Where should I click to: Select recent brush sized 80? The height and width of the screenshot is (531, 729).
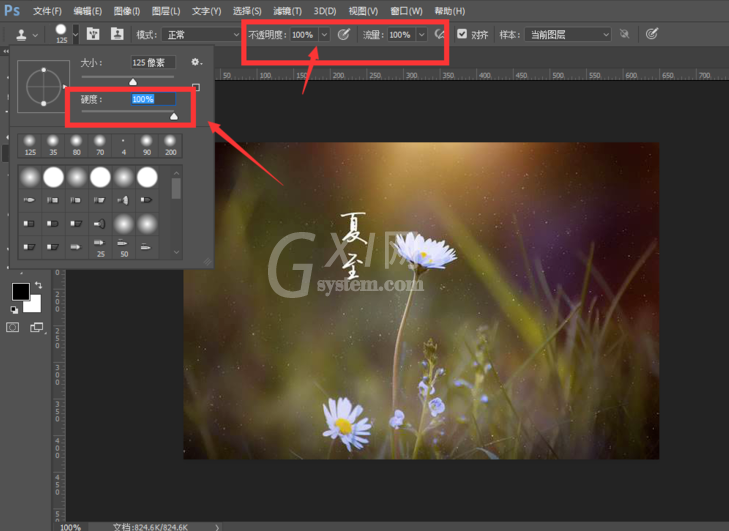tap(76, 146)
